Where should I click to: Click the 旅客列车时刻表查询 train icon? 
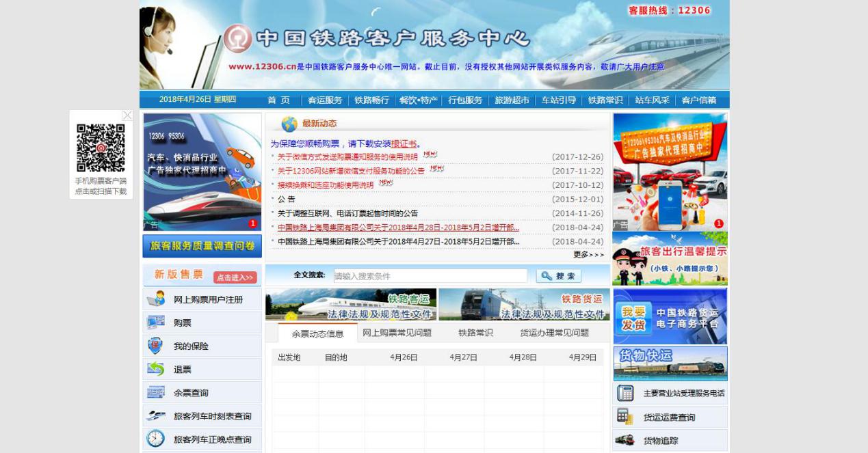156,415
